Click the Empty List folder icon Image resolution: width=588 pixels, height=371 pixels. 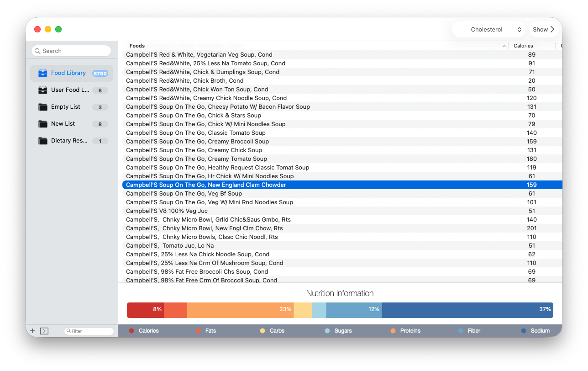[x=43, y=107]
